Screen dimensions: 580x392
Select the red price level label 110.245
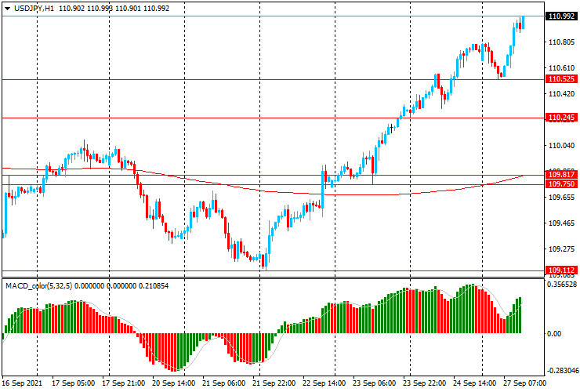pos(561,118)
